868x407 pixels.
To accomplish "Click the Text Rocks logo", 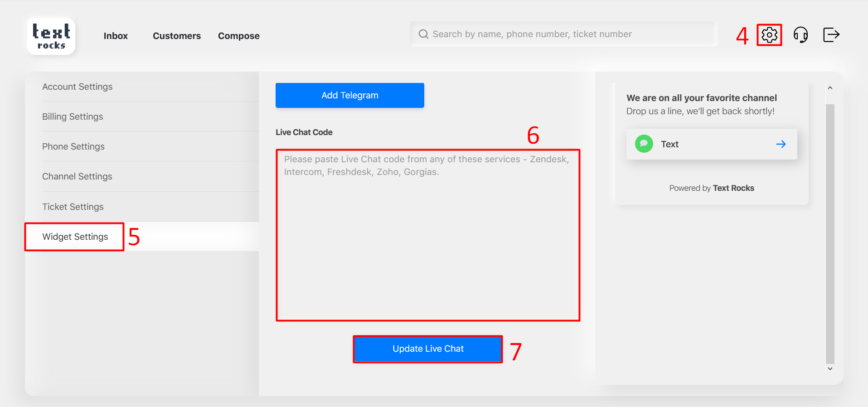I will click(51, 36).
